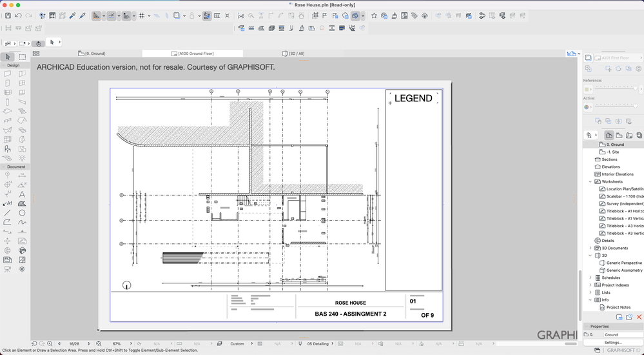Select the Text tool in Document tools
Viewport: 644px width, 355px height.
coord(23,194)
